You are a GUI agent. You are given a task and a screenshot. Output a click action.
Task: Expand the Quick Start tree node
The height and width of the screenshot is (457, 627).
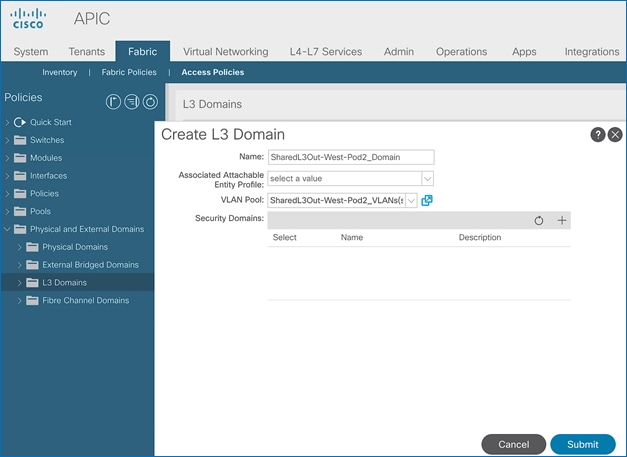tap(7, 122)
